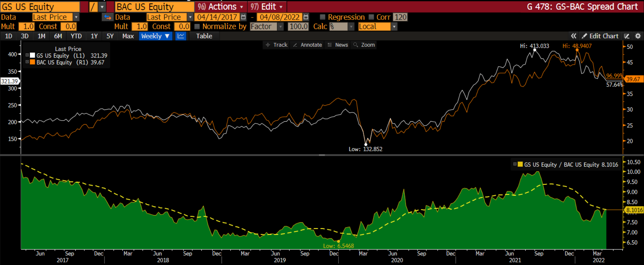Click the yellow ratio series color swatch
The width and height of the screenshot is (644, 265).
(x=520, y=164)
